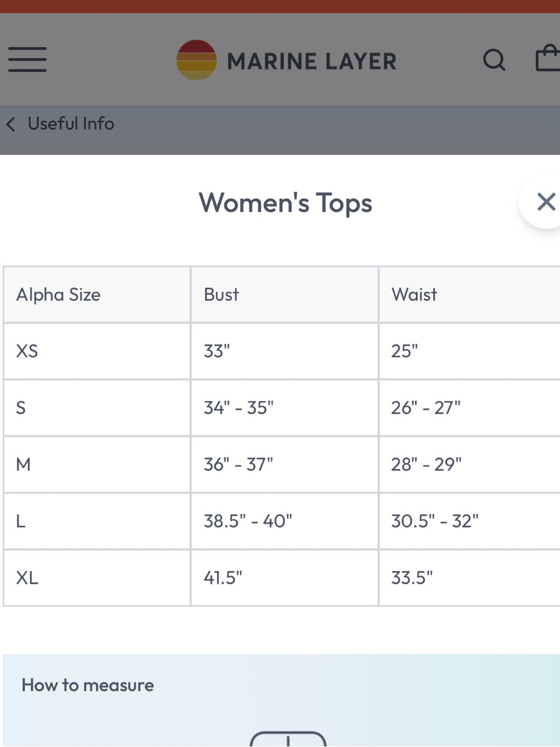Open the hamburger menu
The height and width of the screenshot is (747, 560).
[x=27, y=59]
